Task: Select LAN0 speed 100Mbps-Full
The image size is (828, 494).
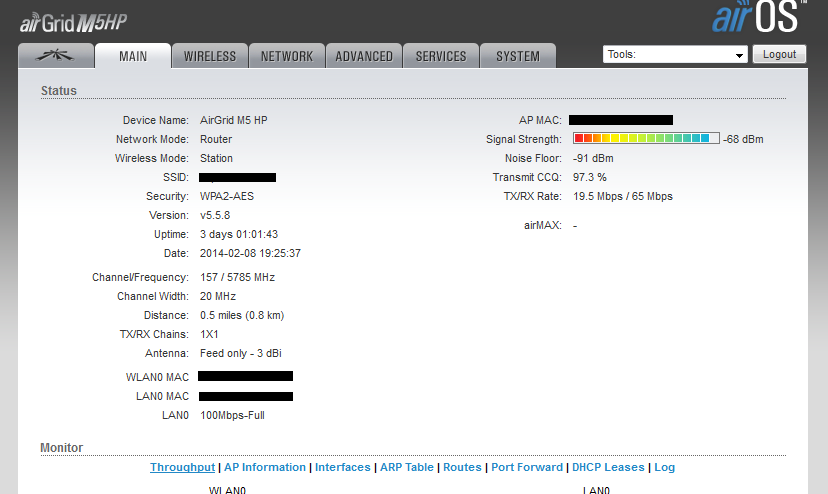Action: 232,415
